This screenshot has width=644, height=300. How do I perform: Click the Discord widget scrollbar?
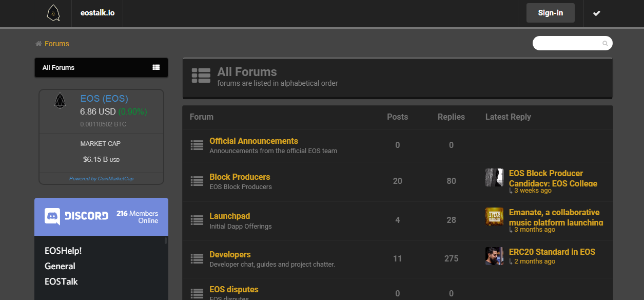[x=165, y=240]
